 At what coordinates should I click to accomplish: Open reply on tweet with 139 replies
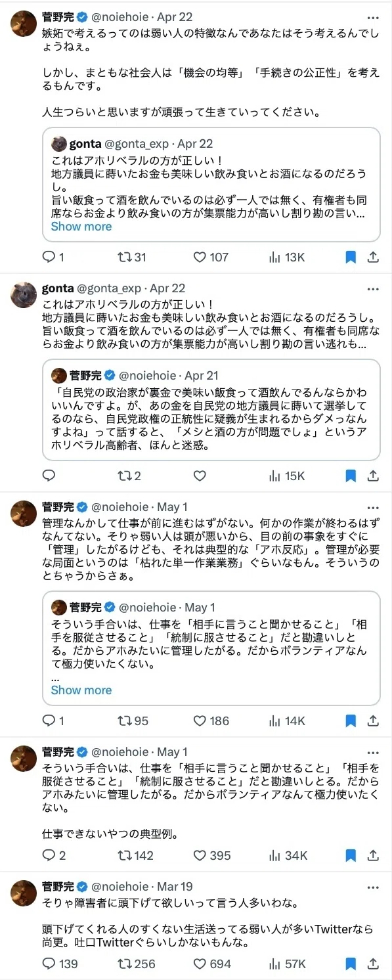click(49, 964)
